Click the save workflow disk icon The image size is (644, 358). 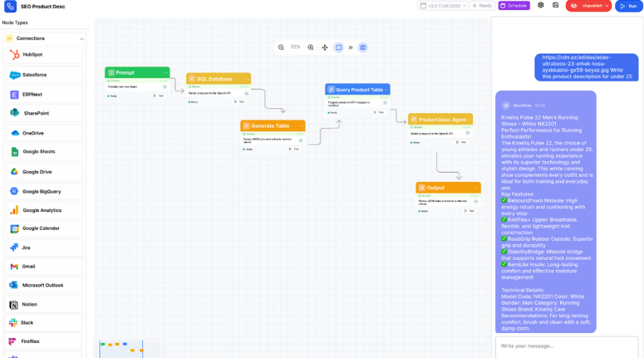(556, 5)
